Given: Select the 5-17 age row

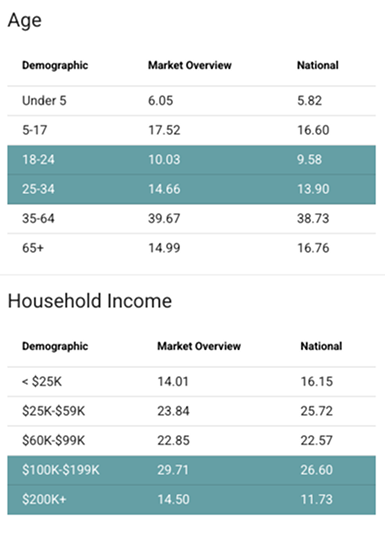Looking at the screenshot, I should [x=191, y=130].
